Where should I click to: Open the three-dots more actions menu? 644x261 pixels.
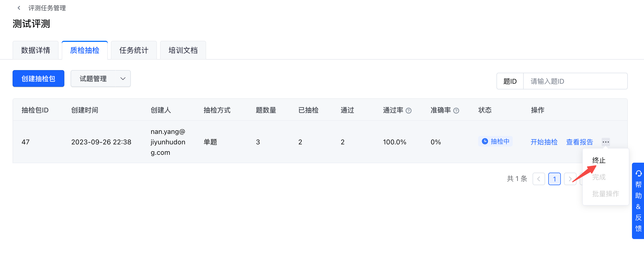[x=606, y=142]
